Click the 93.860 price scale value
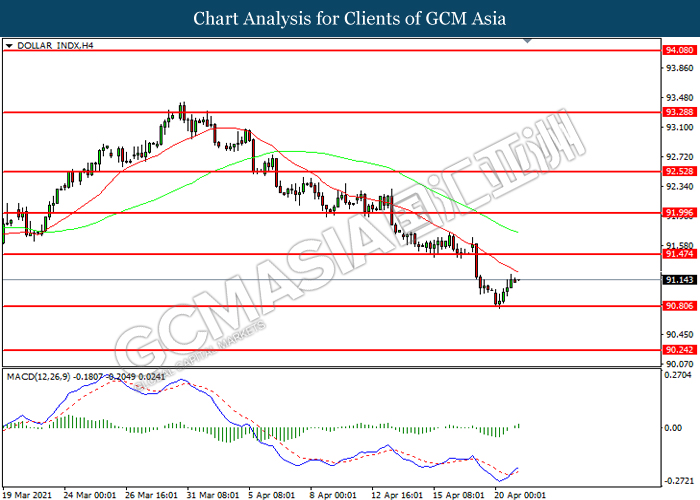Viewport: 700px width, 500px height. click(x=679, y=68)
